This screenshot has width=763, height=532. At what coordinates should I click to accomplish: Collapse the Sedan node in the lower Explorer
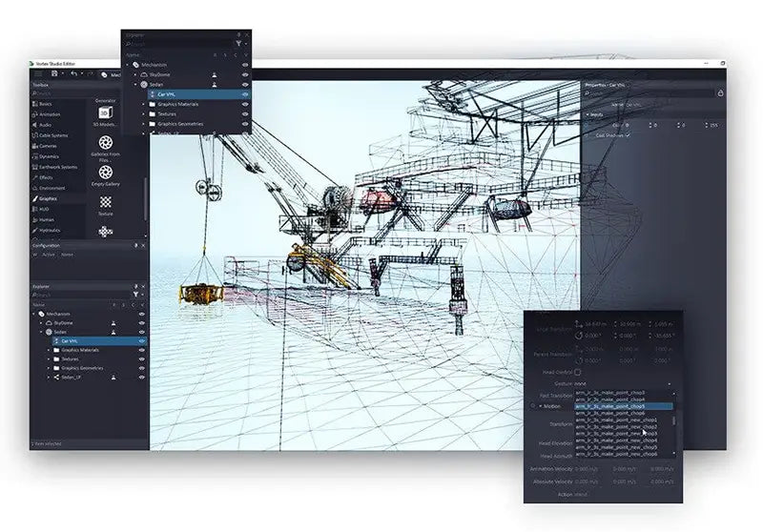41,332
